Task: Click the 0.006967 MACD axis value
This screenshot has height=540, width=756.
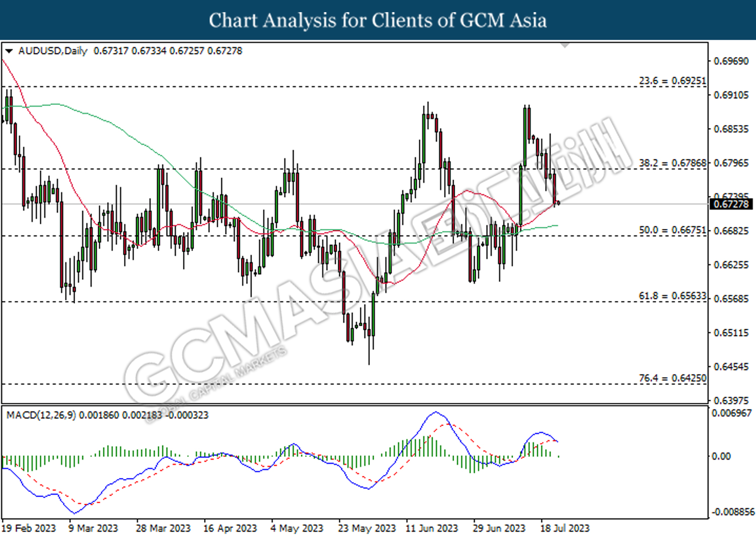Action: point(731,413)
